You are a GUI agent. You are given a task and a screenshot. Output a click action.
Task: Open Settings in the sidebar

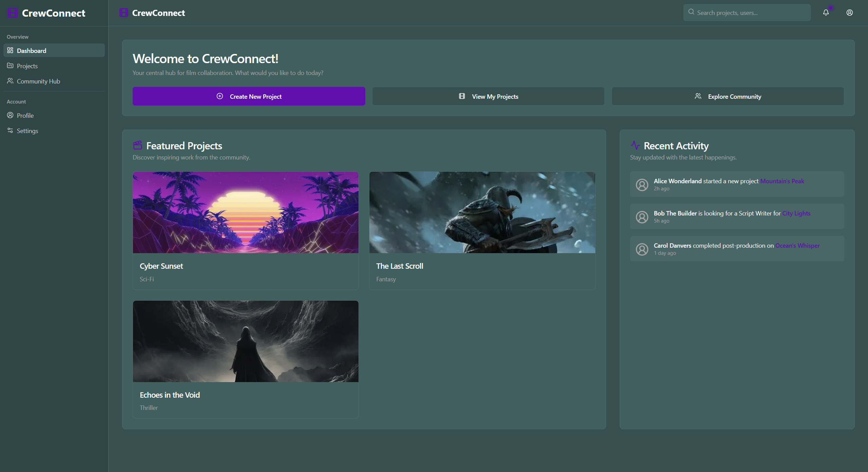coord(27,131)
